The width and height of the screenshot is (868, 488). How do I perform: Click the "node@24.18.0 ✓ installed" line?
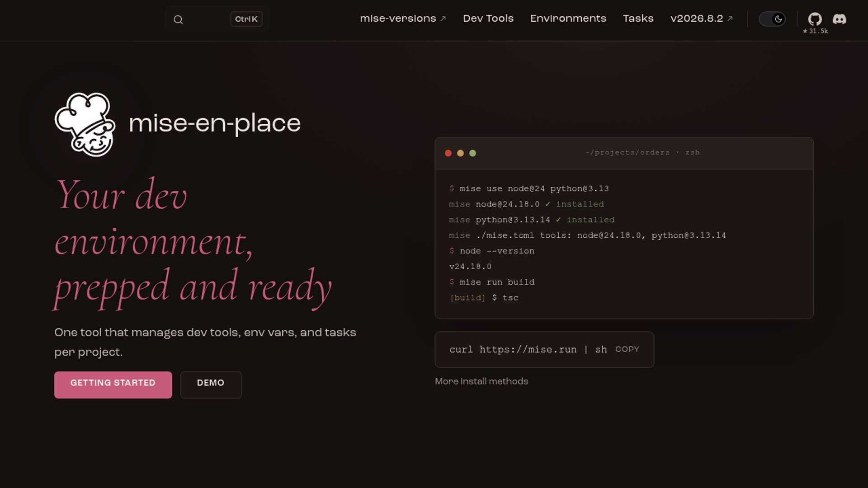click(x=526, y=204)
